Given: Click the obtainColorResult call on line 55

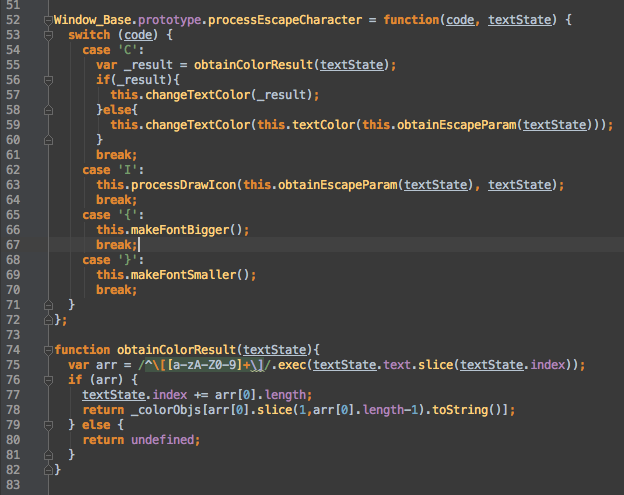Looking at the screenshot, I should pyautogui.click(x=254, y=65).
